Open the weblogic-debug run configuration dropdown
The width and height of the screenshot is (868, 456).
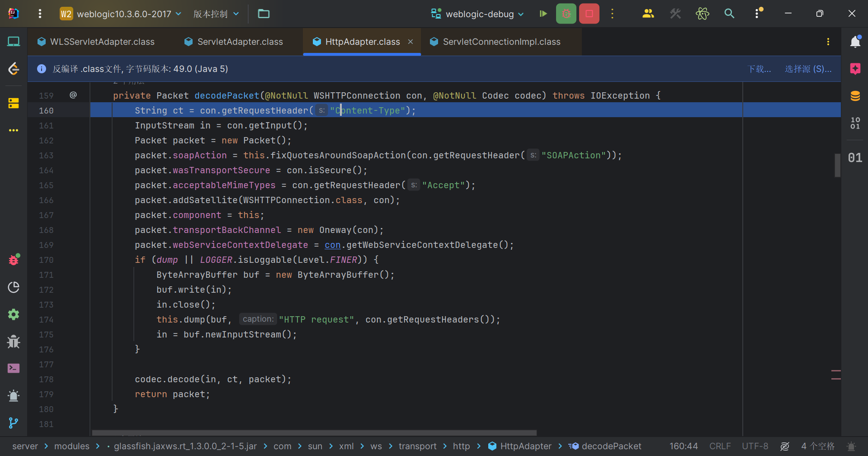click(x=477, y=14)
